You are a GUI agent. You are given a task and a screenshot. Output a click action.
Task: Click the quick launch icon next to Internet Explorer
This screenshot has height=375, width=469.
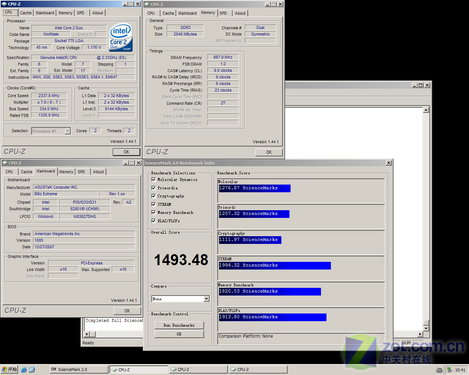click(32, 370)
